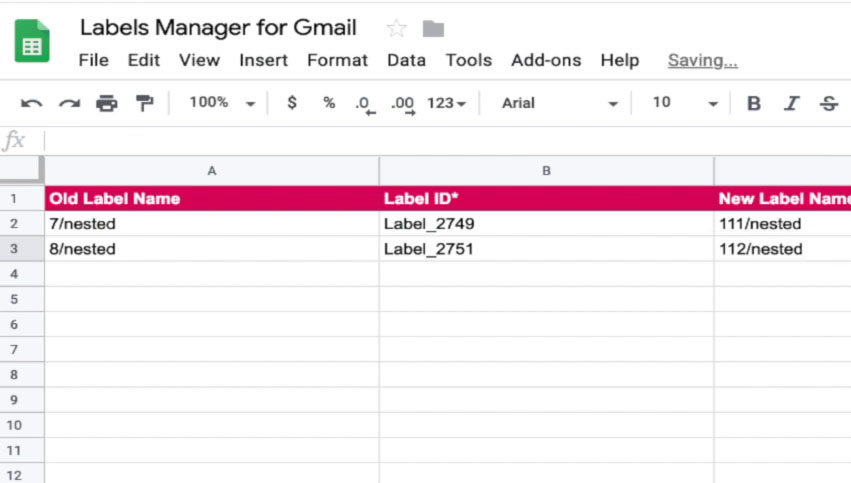The width and height of the screenshot is (851, 483).
Task: Select column B header
Action: coord(547,171)
